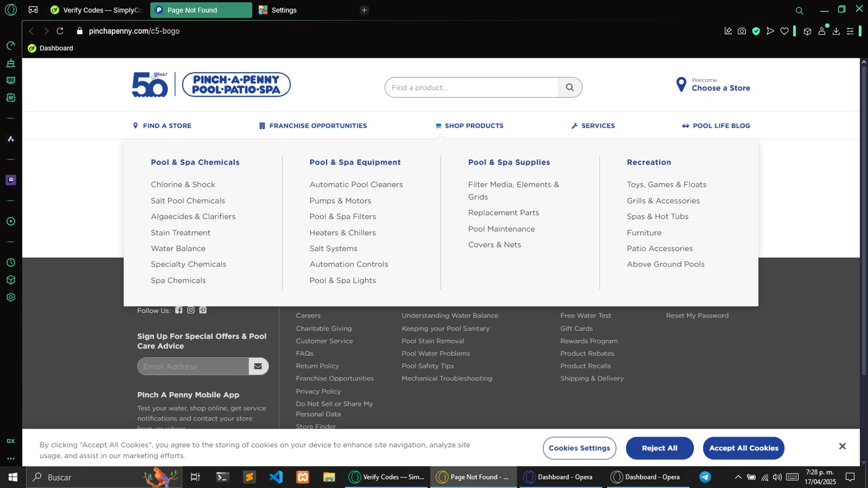
Task: Click Reject All cookies button
Action: tap(660, 448)
